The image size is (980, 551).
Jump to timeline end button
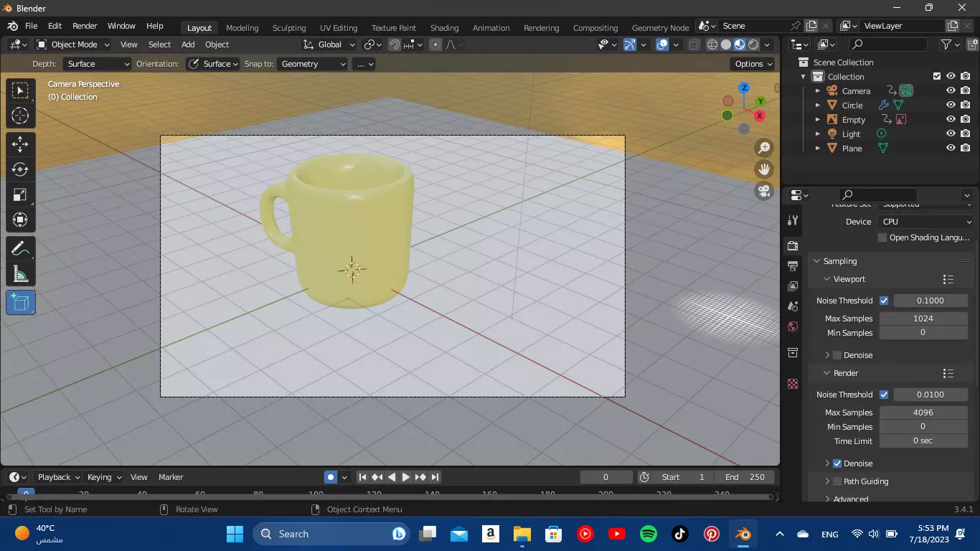point(435,477)
